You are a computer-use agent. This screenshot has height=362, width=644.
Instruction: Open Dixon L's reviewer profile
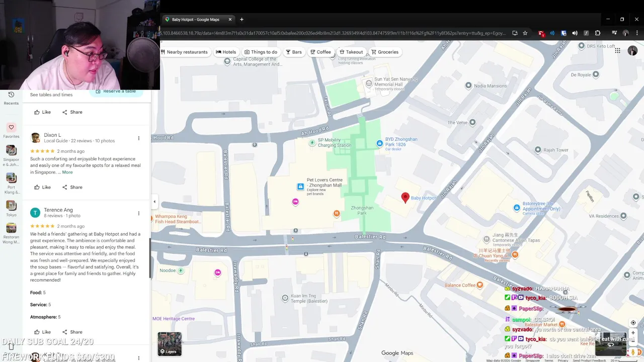point(52,135)
